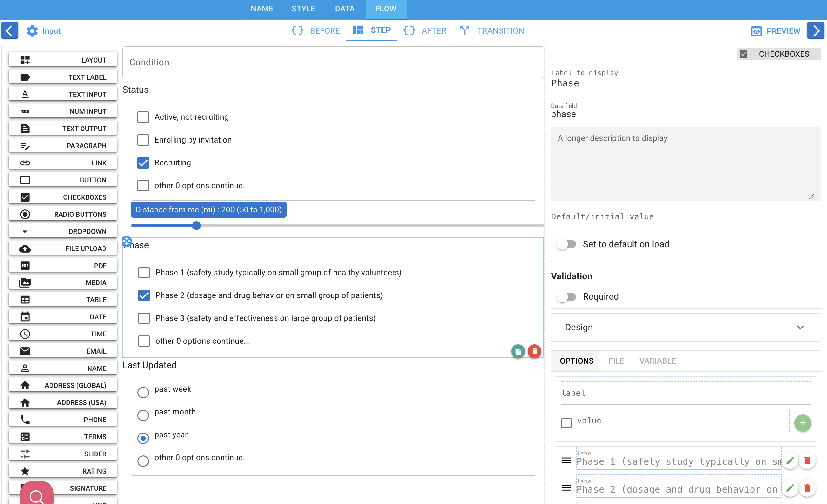Screen dimensions: 827x504
Task: Delete the Phase 2 option
Action: point(807,488)
